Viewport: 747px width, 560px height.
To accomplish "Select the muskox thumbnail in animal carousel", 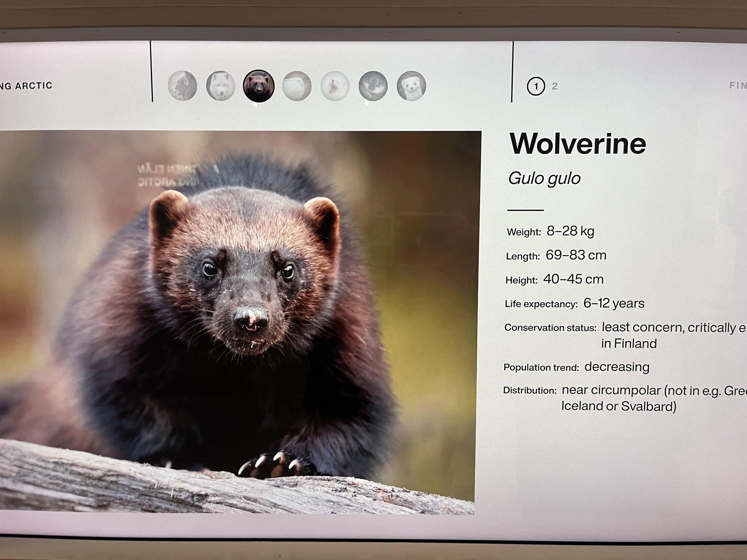I will click(182, 86).
